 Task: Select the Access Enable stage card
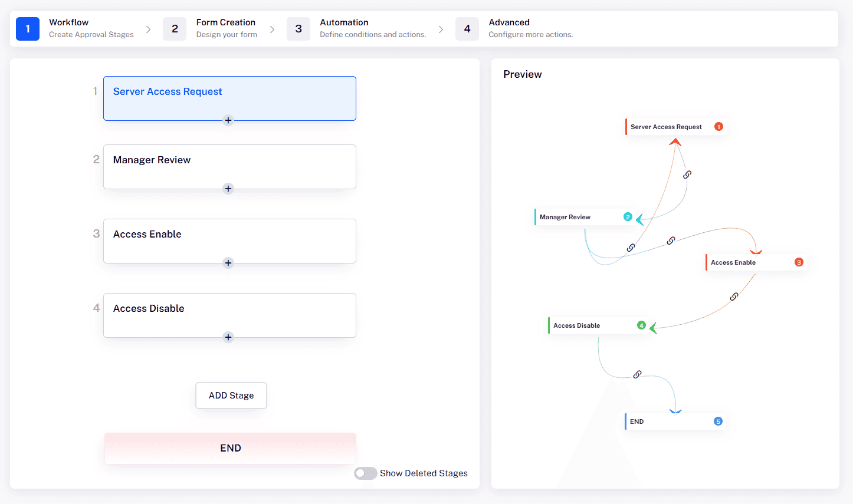(x=229, y=241)
